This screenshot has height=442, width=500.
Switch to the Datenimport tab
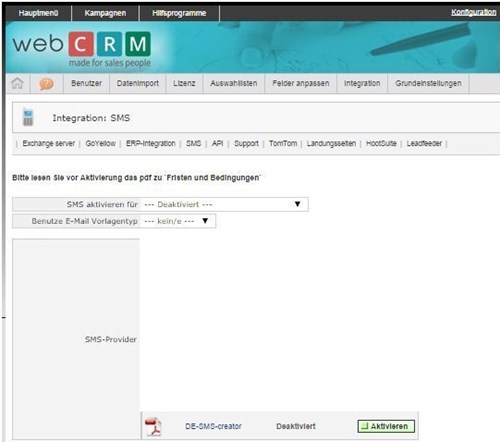coord(138,83)
